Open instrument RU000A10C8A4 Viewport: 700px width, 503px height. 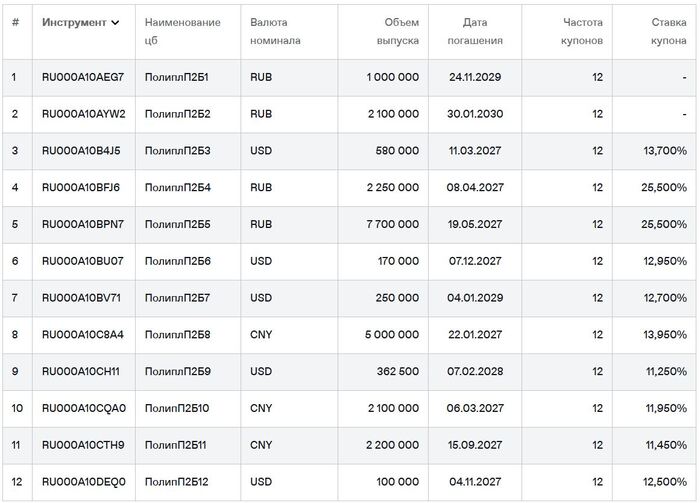coord(83,335)
